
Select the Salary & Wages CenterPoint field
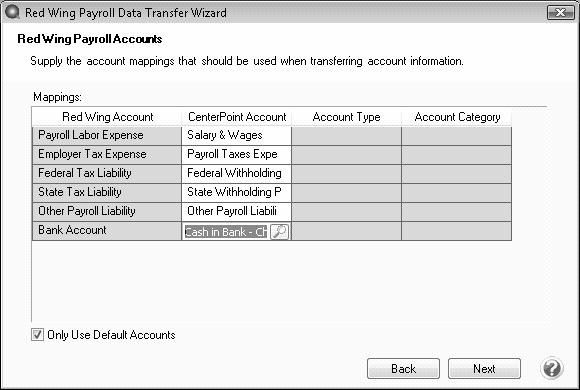tap(236, 135)
